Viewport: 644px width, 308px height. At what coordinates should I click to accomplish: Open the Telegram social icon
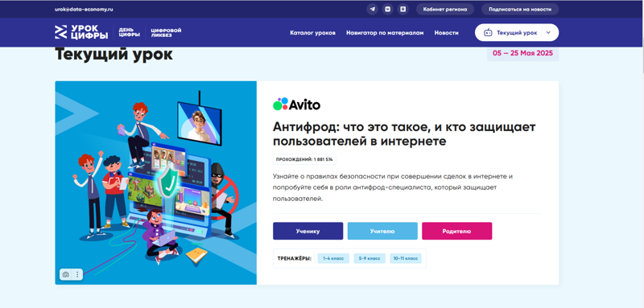click(373, 9)
